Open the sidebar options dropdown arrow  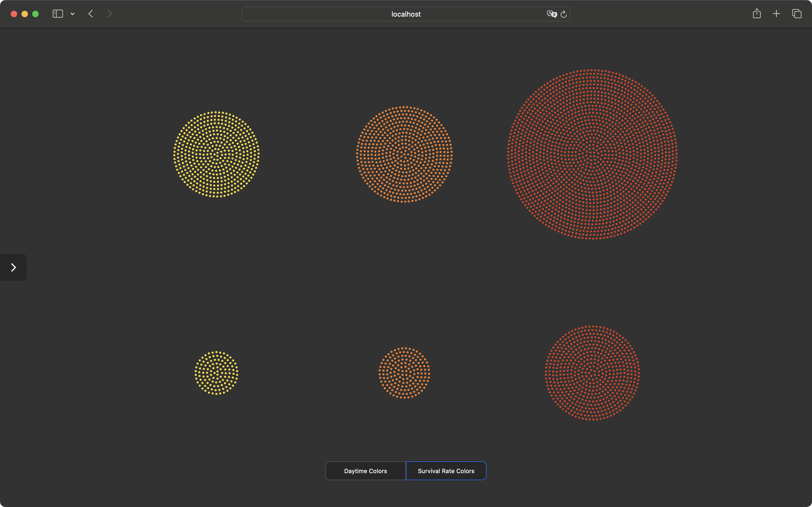[x=73, y=14]
